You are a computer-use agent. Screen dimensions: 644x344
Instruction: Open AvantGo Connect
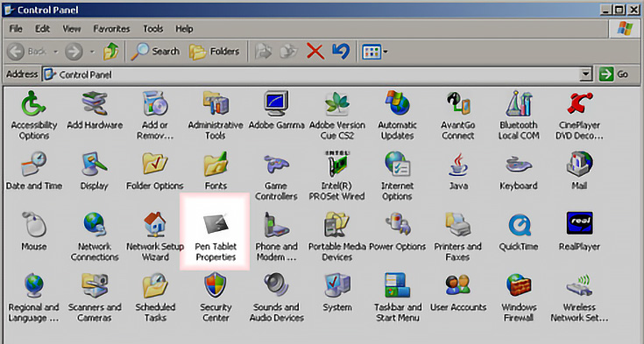pyautogui.click(x=458, y=116)
